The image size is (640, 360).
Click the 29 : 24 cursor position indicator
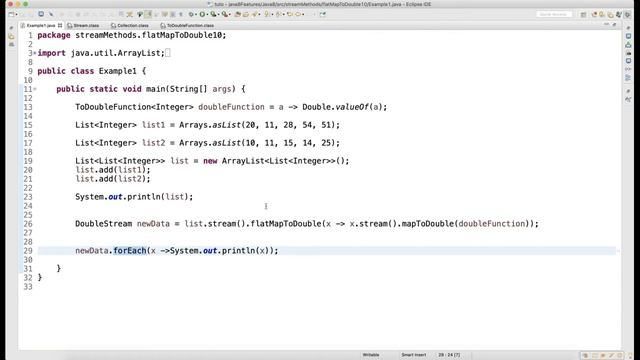coord(449,355)
